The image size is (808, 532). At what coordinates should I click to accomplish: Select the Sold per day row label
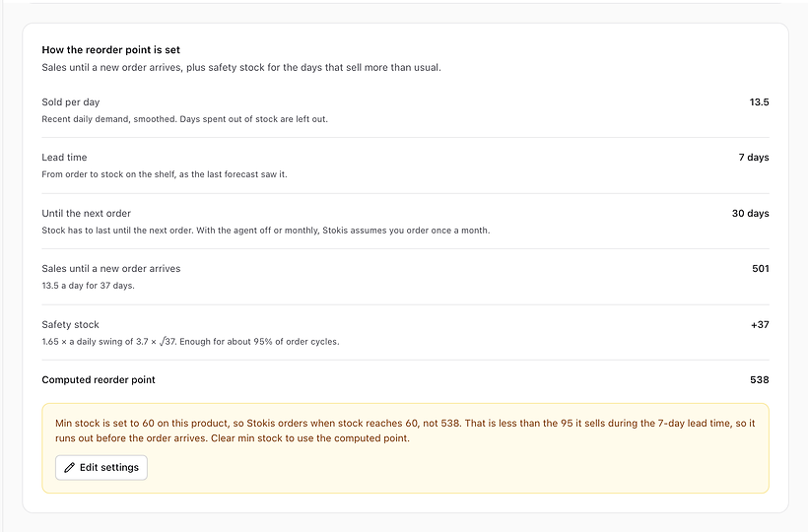click(x=71, y=102)
